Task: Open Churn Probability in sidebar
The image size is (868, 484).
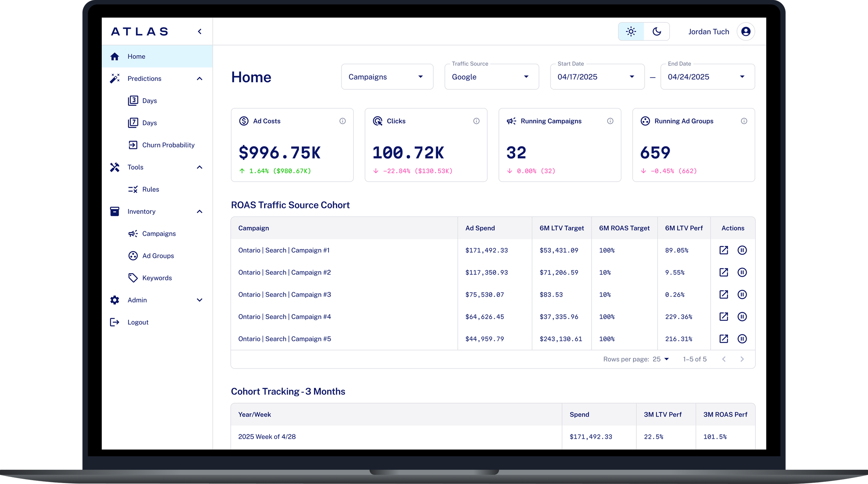Action: pos(168,145)
